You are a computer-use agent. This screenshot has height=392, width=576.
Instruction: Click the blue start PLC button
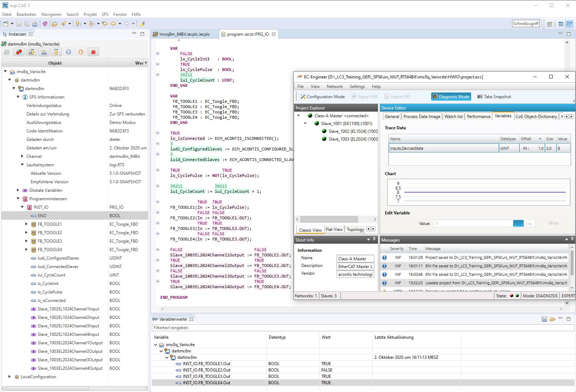(x=69, y=52)
